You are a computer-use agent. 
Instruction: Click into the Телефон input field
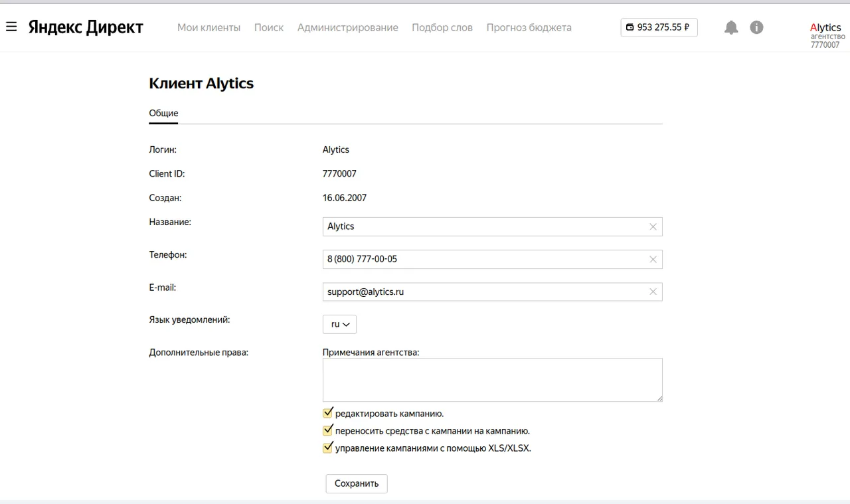[493, 259]
